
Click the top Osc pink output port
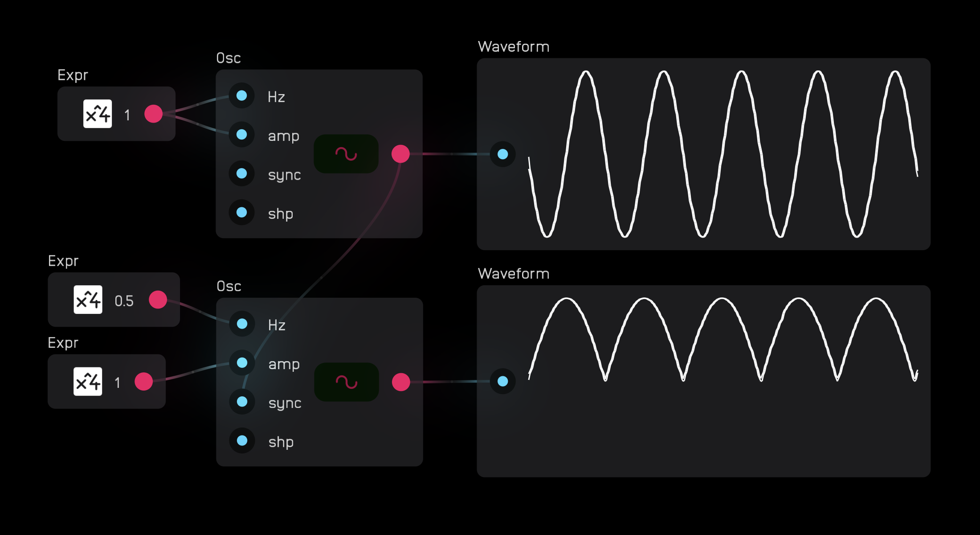(400, 154)
